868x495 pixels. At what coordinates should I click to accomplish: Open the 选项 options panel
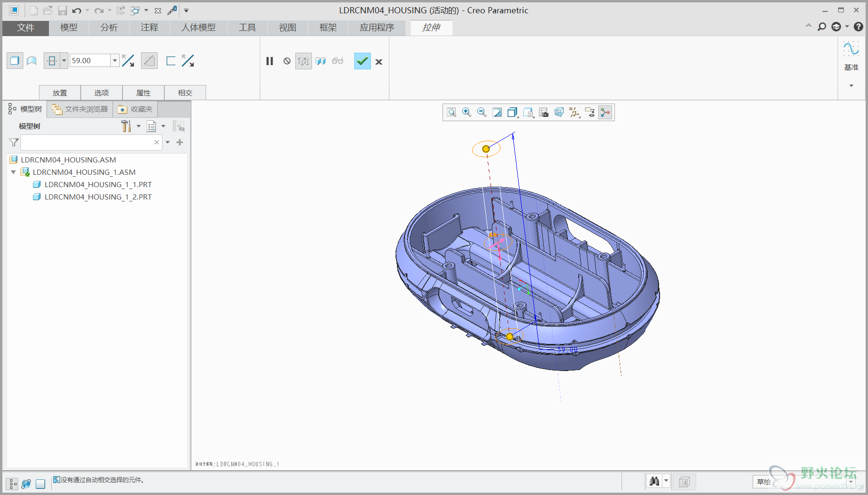102,93
